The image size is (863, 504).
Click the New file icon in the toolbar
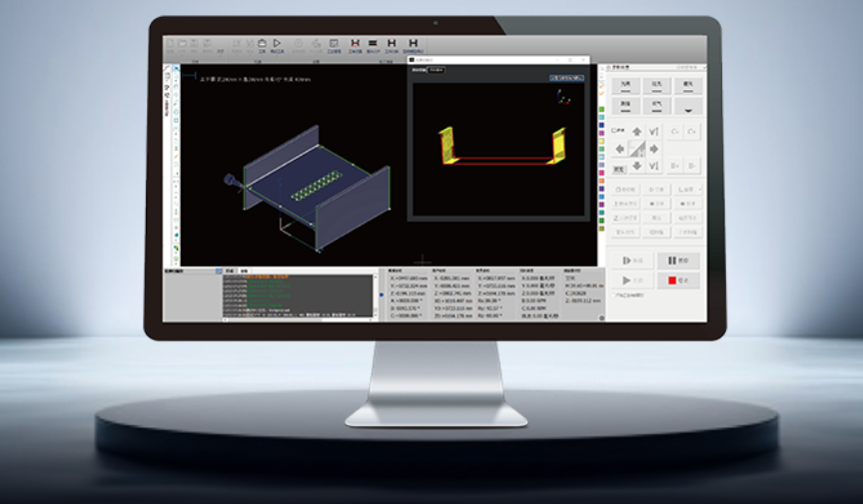[170, 44]
